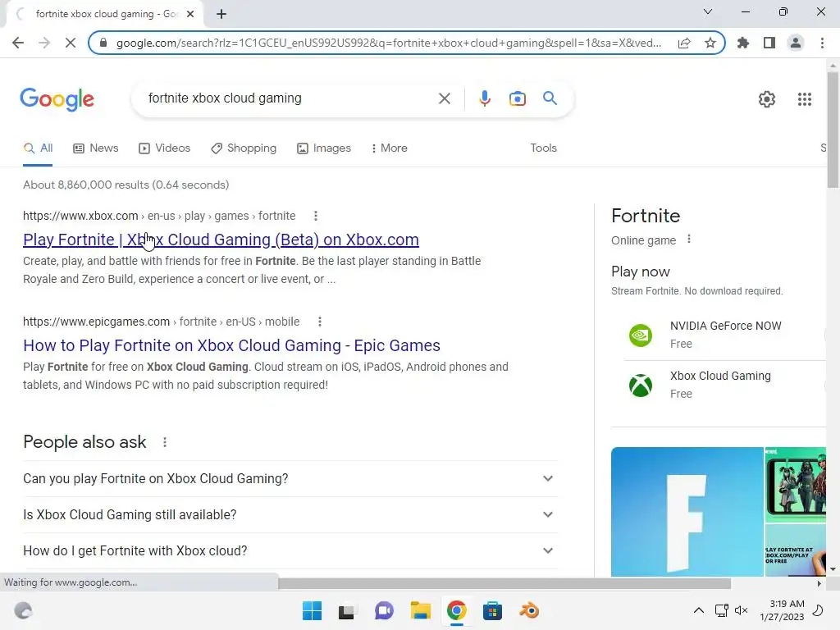
Task: Open Fortnite knowledge panel options
Action: [689, 240]
